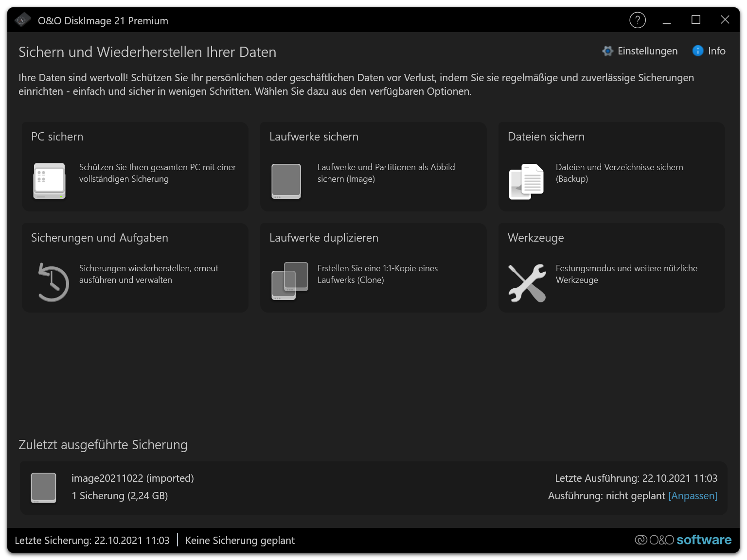Click 'Ausführung: nicht geplant' text
747x560 pixels.
point(606,496)
